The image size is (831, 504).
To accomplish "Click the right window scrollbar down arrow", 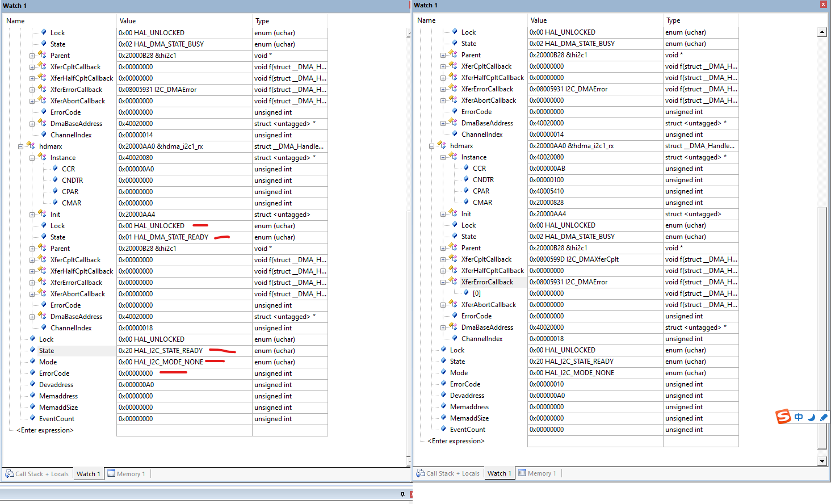I will pos(822,461).
